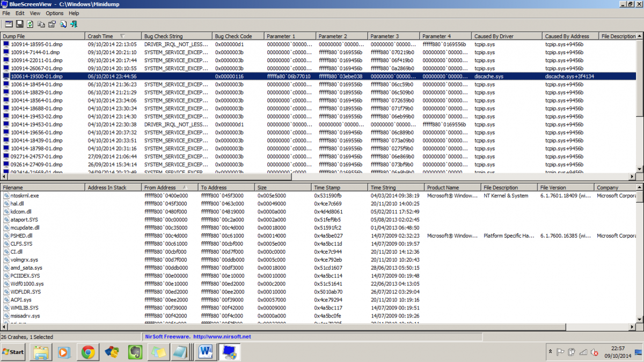This screenshot has height=362, width=644.
Task: Click the file icon beside hal.dll
Action: coord(6,204)
